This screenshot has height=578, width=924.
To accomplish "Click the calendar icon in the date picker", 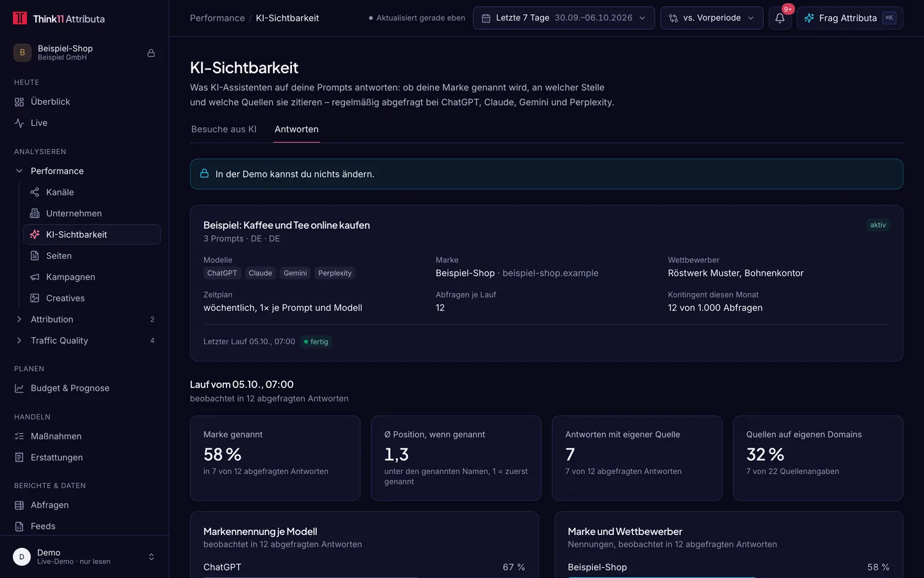I will click(486, 18).
